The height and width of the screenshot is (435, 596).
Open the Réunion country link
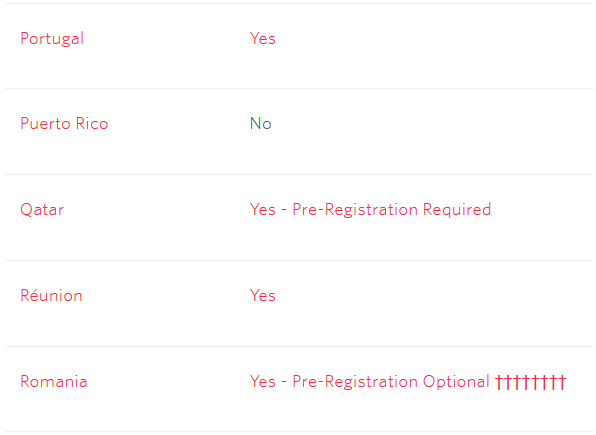[x=51, y=295]
